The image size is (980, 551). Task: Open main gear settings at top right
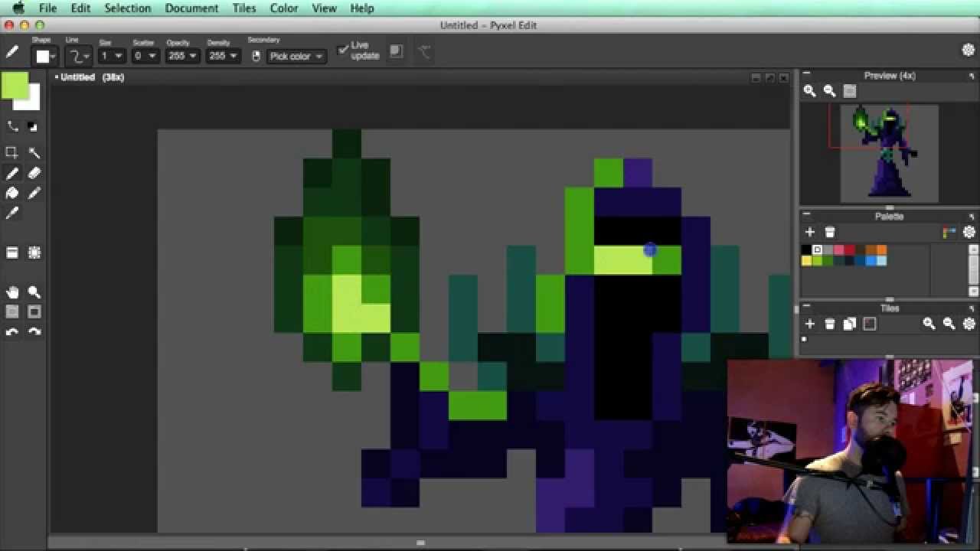(968, 50)
